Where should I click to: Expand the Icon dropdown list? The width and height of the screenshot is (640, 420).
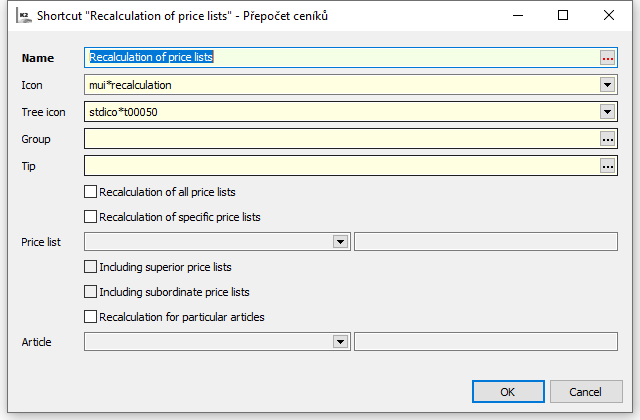[607, 85]
